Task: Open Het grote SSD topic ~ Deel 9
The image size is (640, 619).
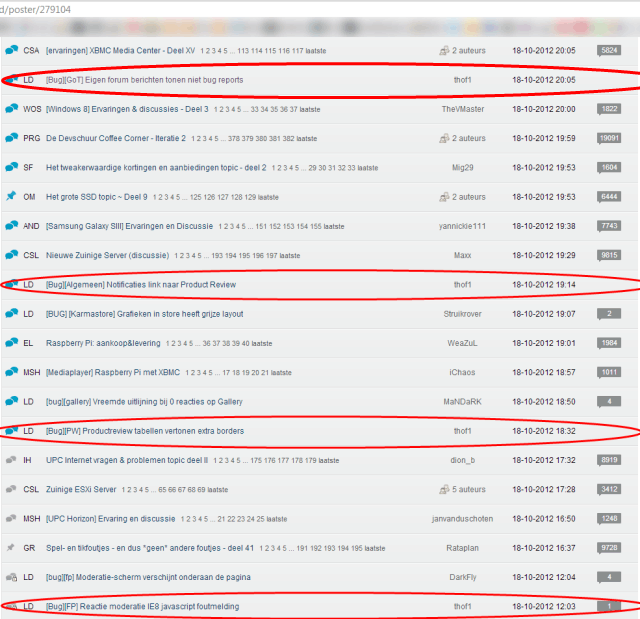Action: click(x=97, y=197)
